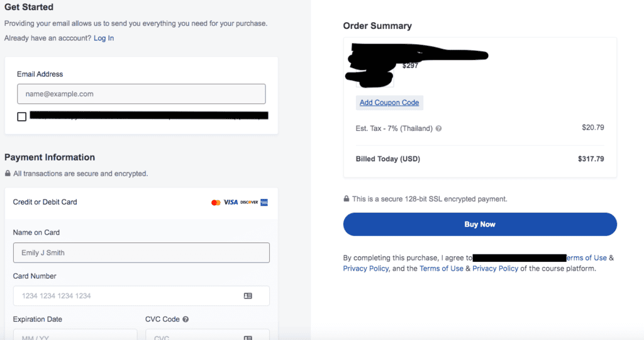Click the lock icon beside 'All transactions are secure'

click(x=8, y=173)
